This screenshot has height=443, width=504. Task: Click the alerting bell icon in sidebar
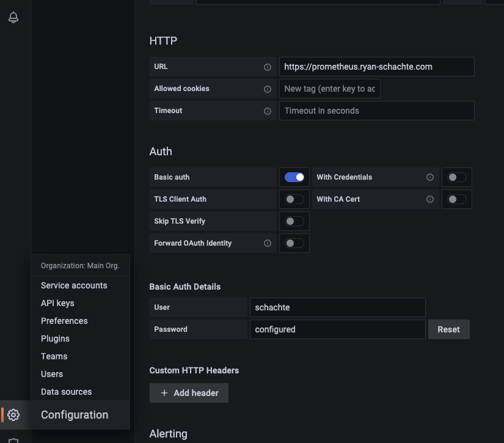tap(13, 18)
